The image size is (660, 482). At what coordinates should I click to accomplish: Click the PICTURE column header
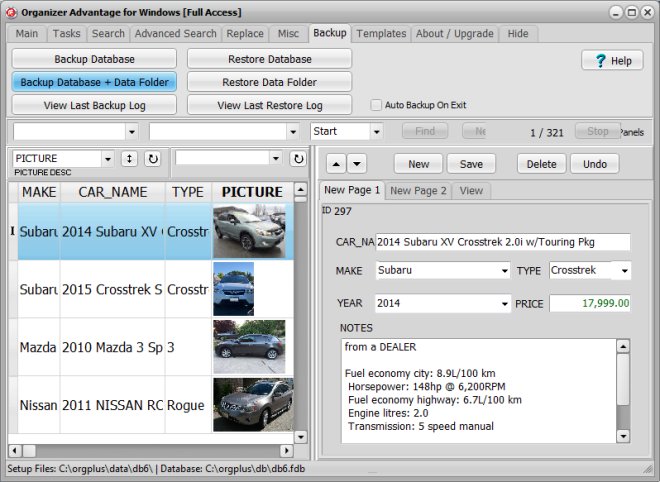[252, 192]
